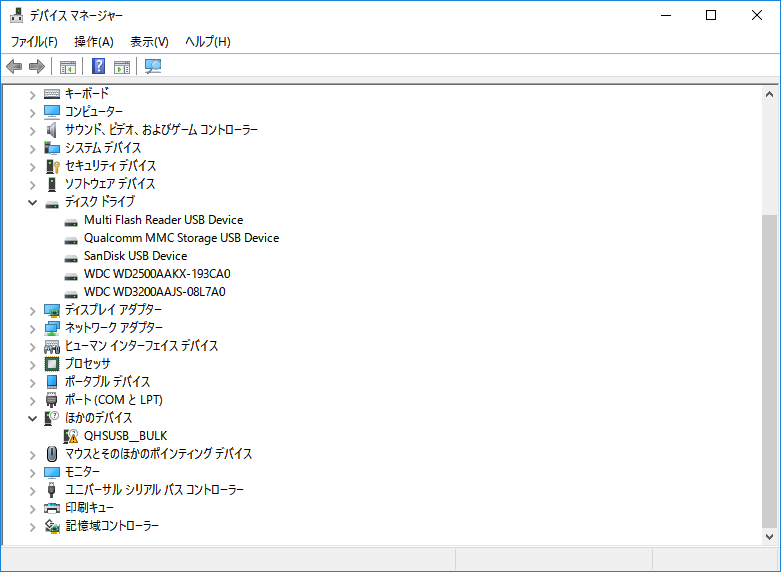The width and height of the screenshot is (781, 572).
Task: Click the Forward arrow toolbar icon
Action: [x=37, y=66]
